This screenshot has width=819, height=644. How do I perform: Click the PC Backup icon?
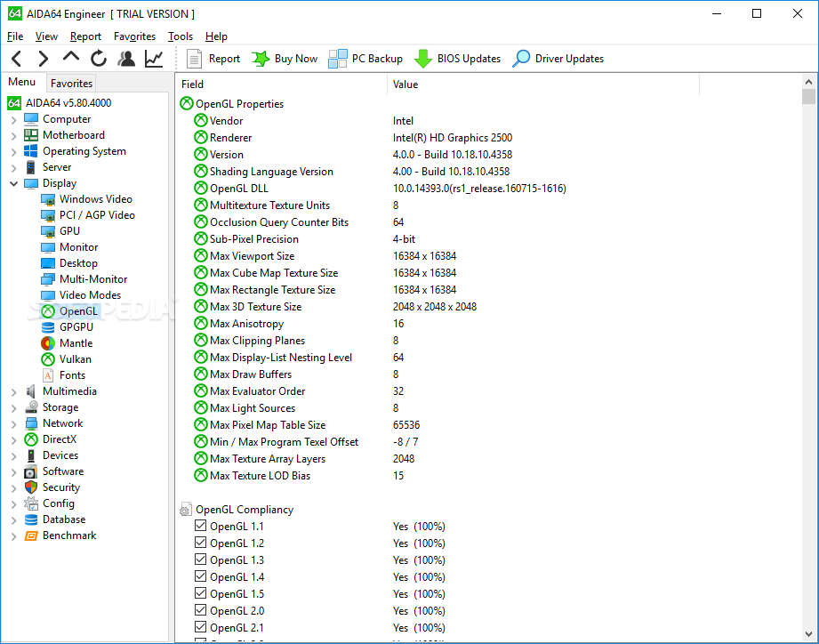337,59
